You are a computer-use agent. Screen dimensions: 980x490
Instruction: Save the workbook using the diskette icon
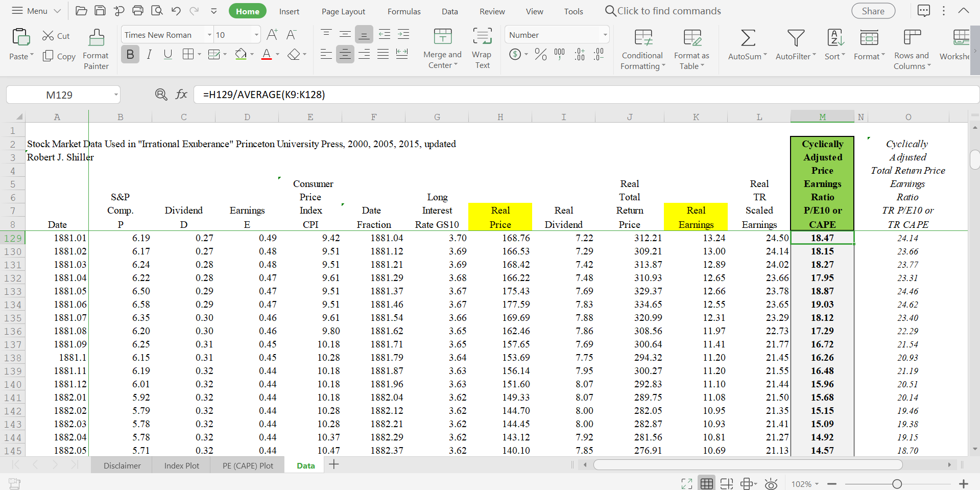(100, 11)
